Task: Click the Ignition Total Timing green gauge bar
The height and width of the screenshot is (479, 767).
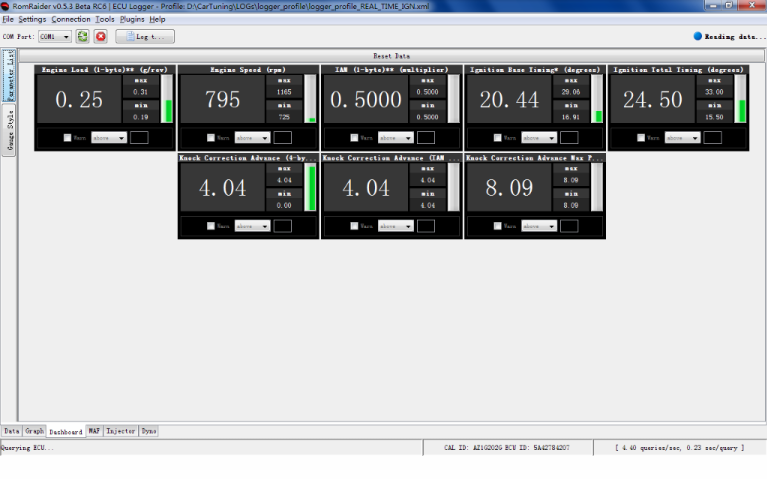Action: point(742,109)
